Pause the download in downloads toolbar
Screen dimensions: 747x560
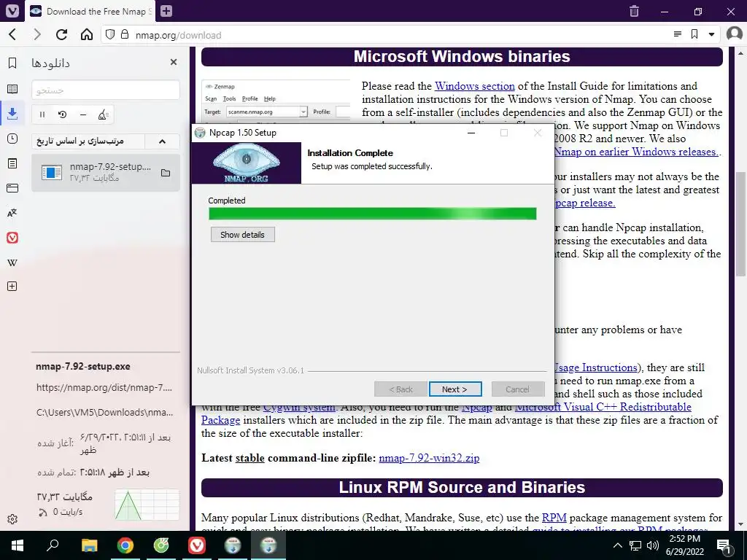(42, 114)
